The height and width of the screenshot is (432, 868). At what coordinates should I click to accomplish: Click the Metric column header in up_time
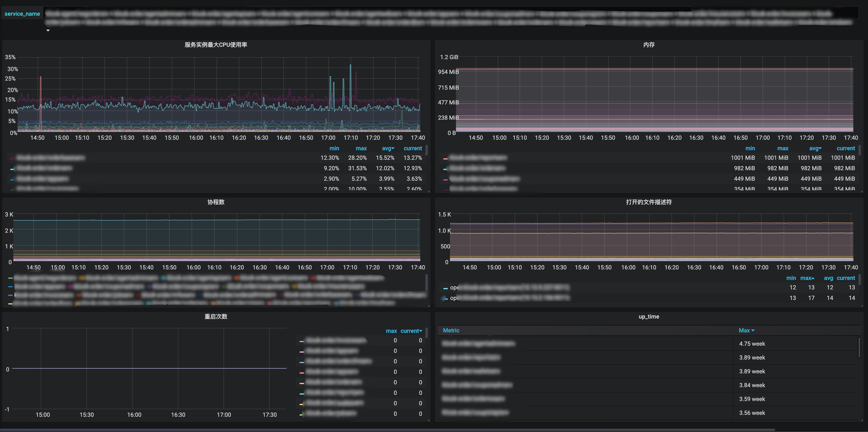point(451,330)
